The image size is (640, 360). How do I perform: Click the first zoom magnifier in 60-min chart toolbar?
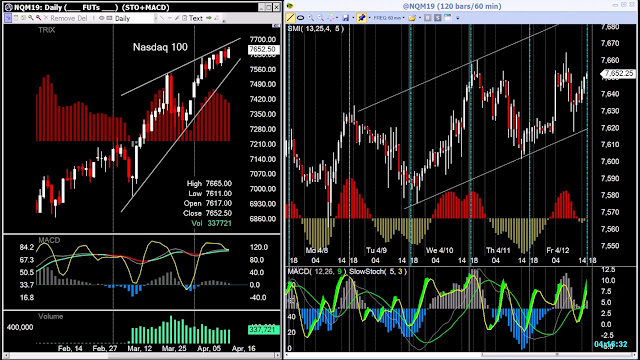(x=311, y=18)
